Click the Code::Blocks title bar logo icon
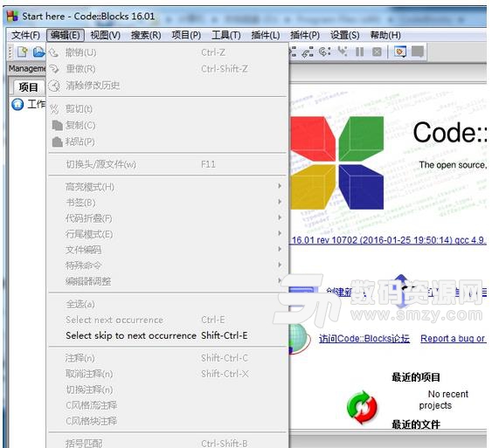The image size is (492, 448). pos(12,17)
